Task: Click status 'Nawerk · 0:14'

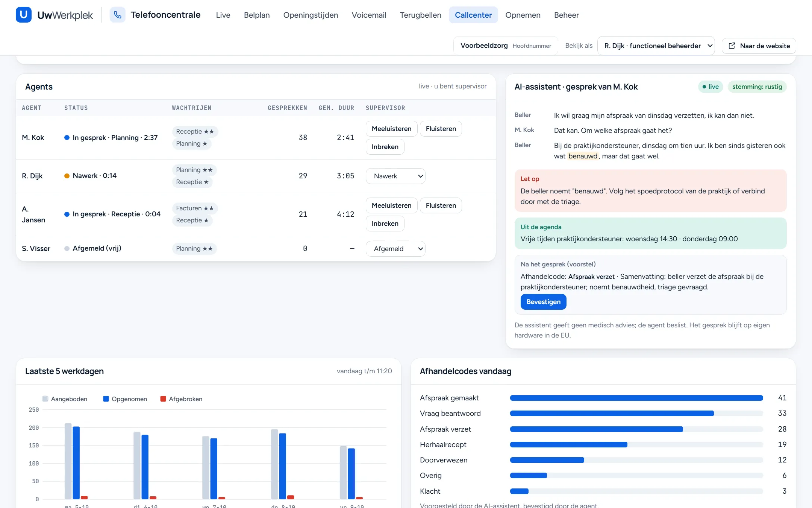Action: point(91,176)
